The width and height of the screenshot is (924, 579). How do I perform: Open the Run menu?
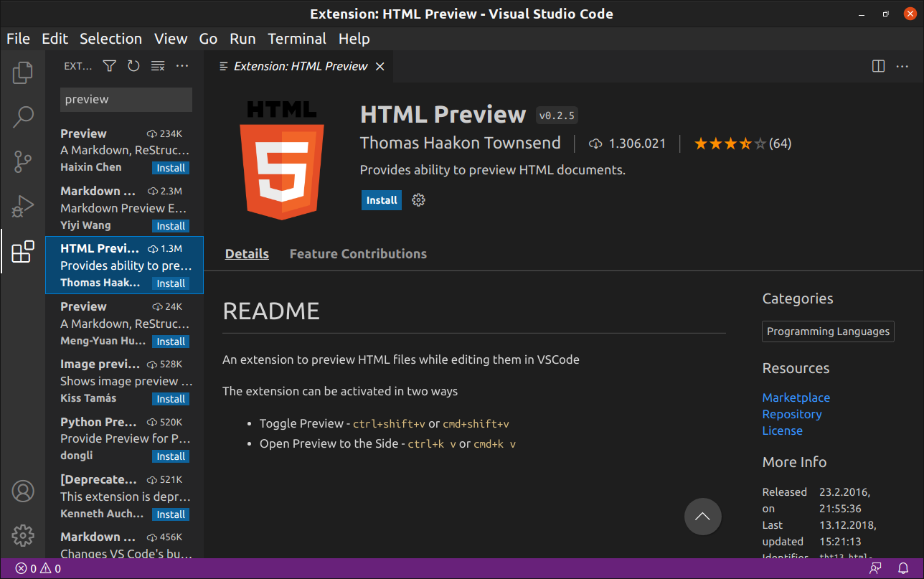[242, 39]
